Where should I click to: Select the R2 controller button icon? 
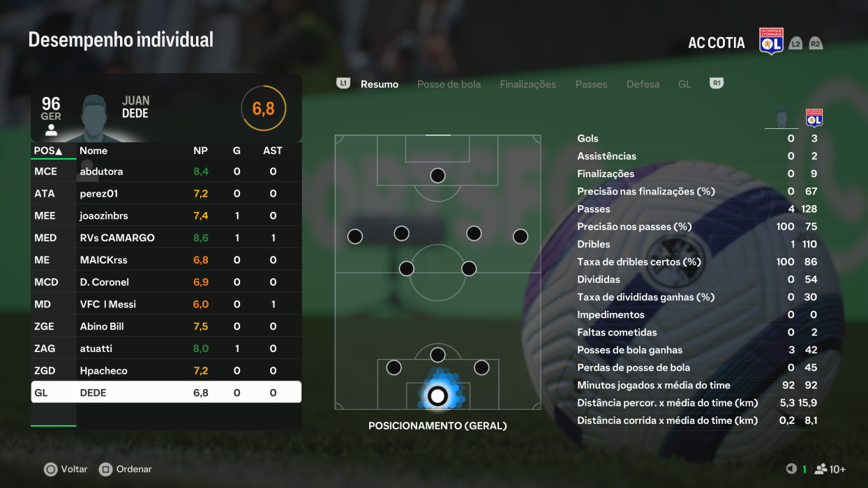click(815, 43)
